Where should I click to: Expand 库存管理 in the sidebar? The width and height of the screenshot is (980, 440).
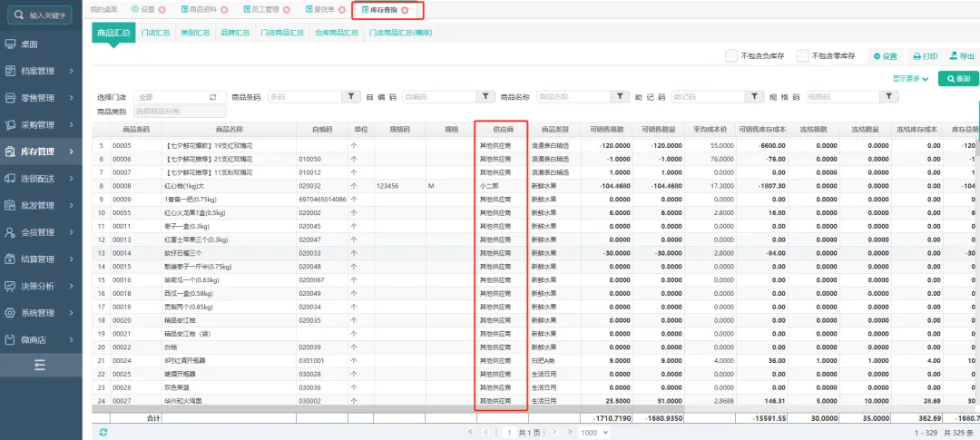(x=41, y=152)
